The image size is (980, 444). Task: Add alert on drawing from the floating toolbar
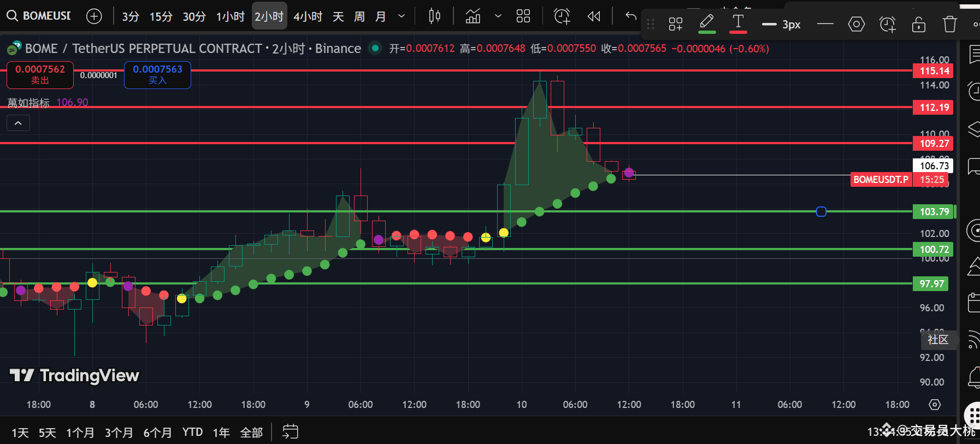pyautogui.click(x=888, y=24)
